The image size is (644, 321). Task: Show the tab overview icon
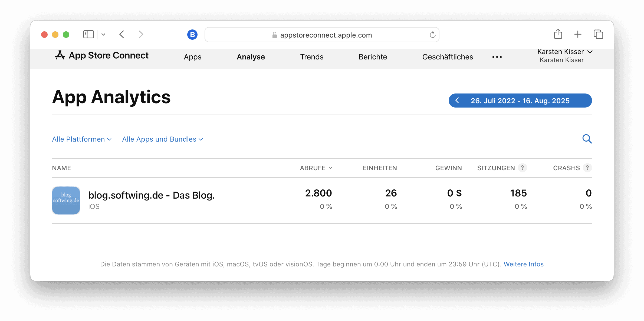(598, 34)
